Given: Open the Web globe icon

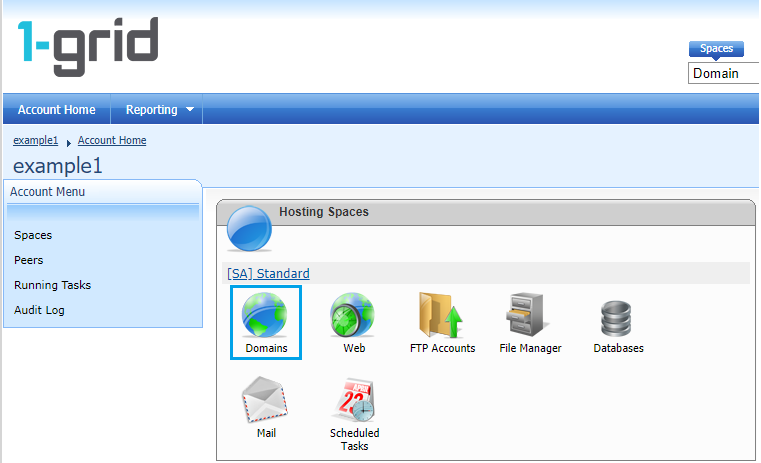Looking at the screenshot, I should click(352, 314).
